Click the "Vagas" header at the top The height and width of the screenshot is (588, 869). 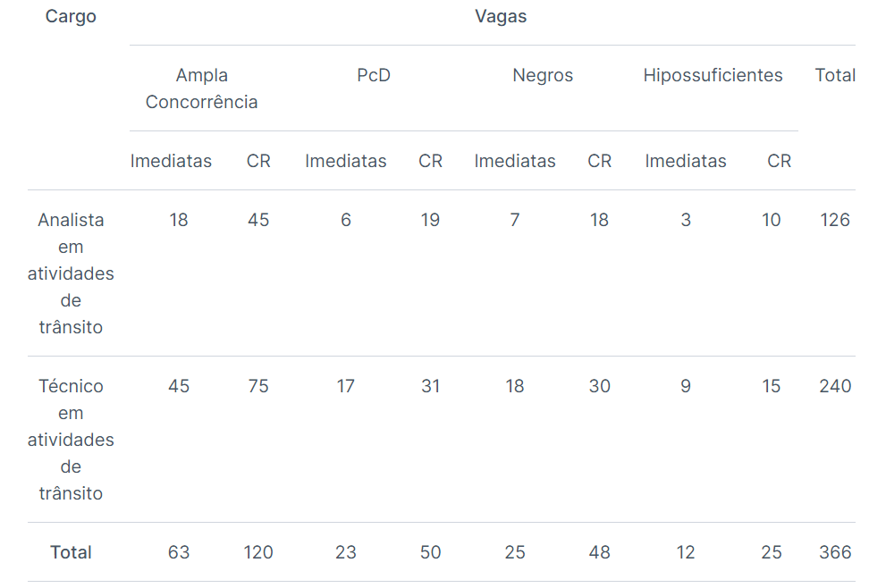tap(501, 17)
